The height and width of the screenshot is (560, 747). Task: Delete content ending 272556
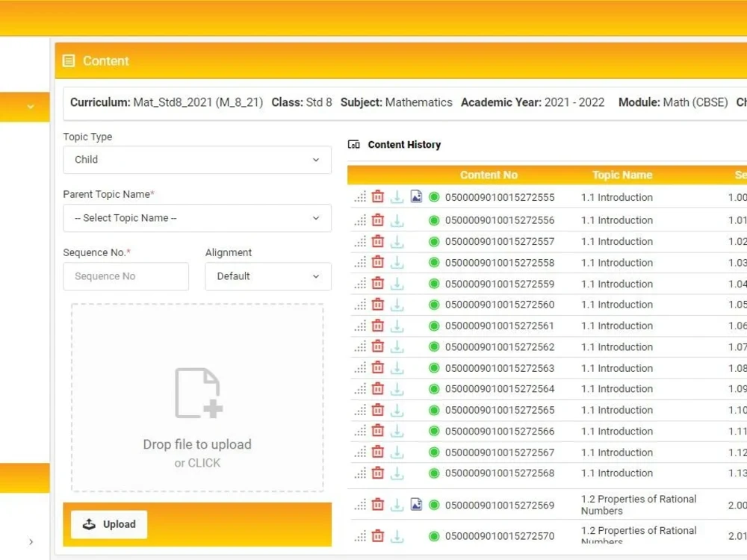[x=378, y=220]
